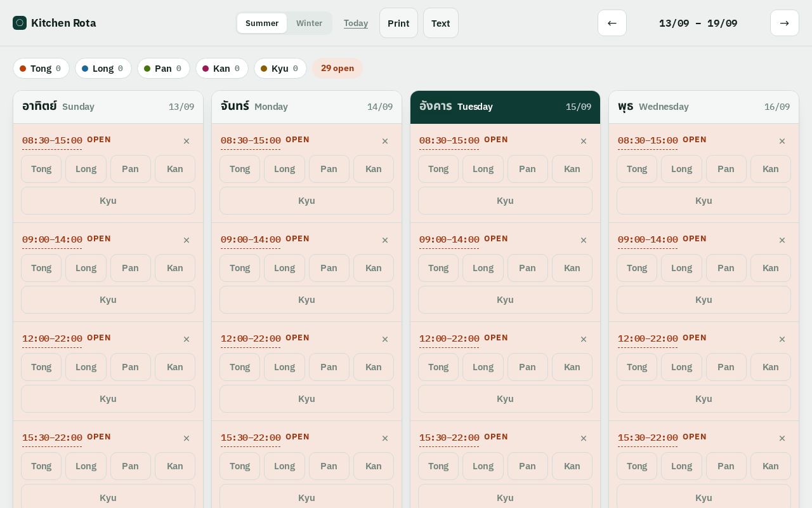Remove Wednesday 08:30–15:00 shift with X
Screen dimensions: 812x508
[782, 141]
